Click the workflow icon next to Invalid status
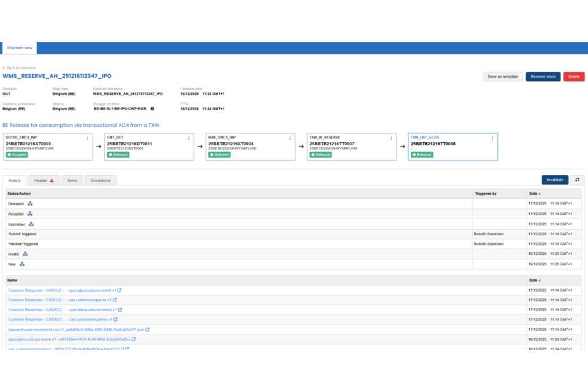This screenshot has width=588, height=392. [25, 254]
